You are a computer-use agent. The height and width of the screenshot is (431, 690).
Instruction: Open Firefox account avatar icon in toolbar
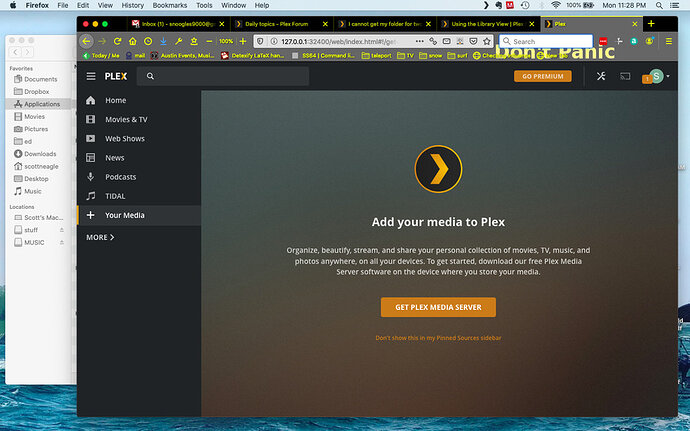coord(649,41)
